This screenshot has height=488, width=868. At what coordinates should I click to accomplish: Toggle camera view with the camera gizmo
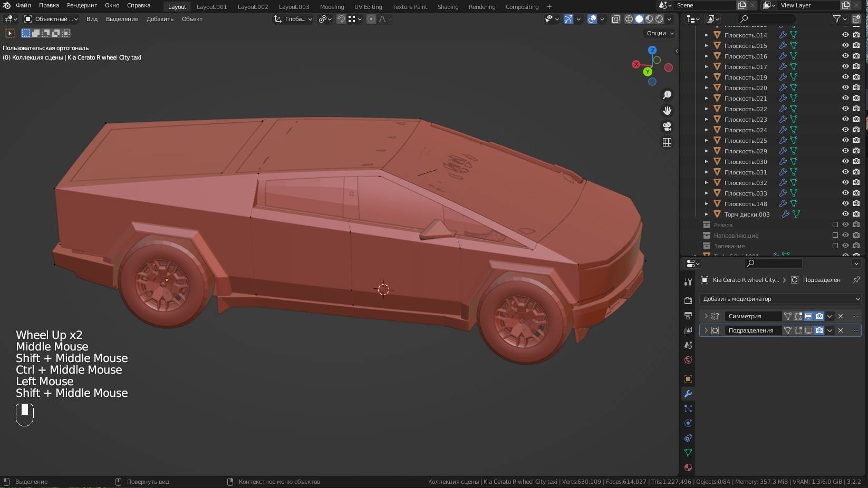pos(667,126)
